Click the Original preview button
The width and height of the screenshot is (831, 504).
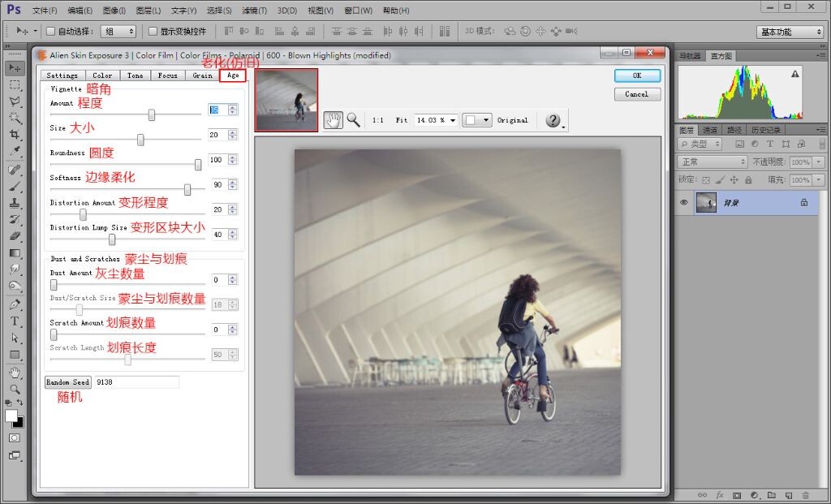point(513,120)
